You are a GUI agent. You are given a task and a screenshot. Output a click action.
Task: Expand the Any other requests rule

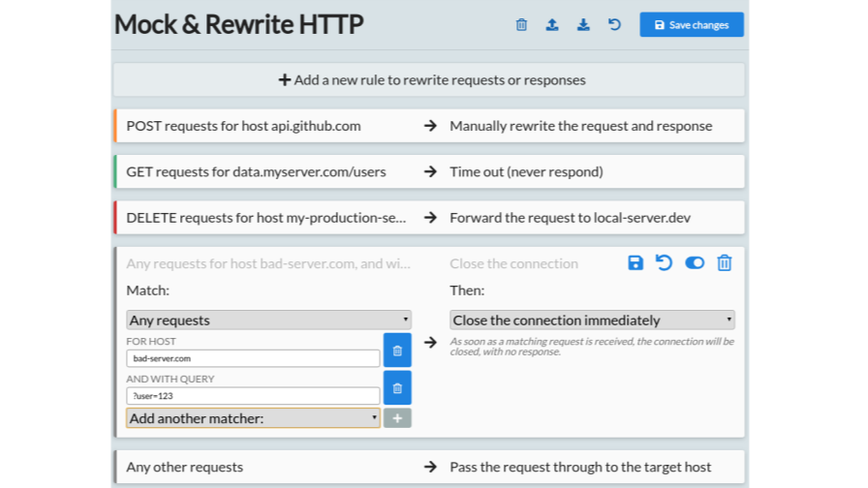tap(429, 467)
